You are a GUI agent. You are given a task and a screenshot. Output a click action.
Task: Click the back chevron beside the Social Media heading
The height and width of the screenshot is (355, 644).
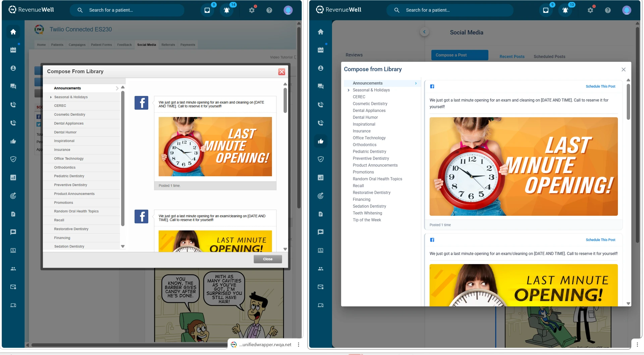[x=424, y=32]
